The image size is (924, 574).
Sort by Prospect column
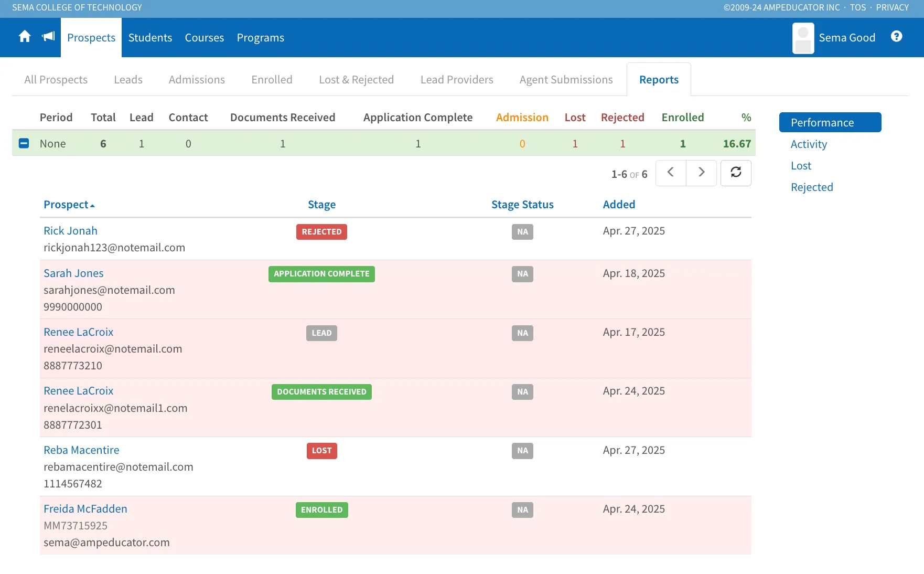(69, 205)
